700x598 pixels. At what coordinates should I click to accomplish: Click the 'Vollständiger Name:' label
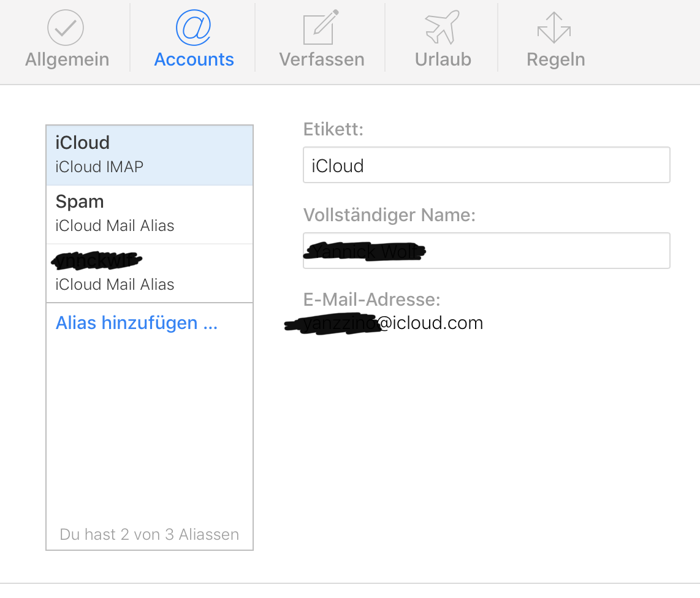coord(389,216)
